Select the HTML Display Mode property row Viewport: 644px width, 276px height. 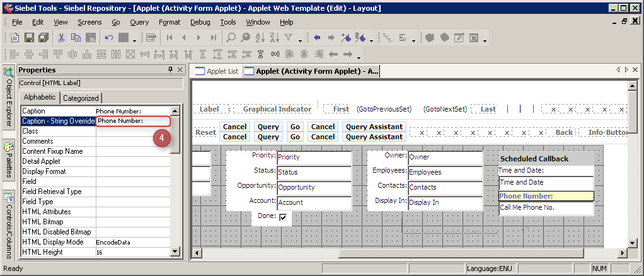(x=96, y=242)
